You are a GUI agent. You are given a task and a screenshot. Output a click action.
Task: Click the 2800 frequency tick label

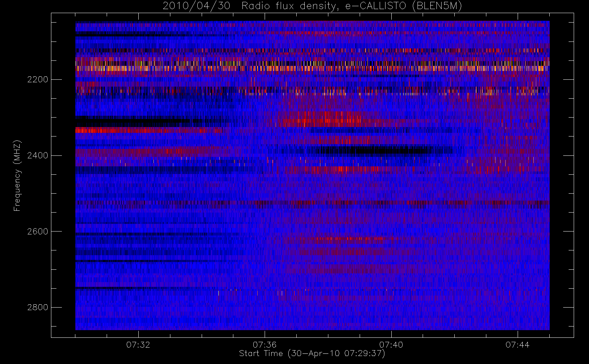coord(37,307)
